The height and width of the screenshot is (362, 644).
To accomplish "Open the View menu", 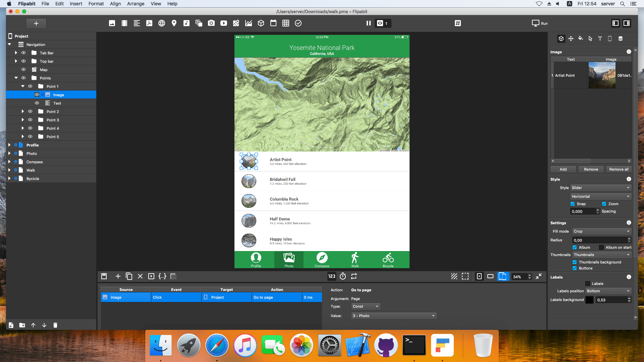I will (x=156, y=4).
